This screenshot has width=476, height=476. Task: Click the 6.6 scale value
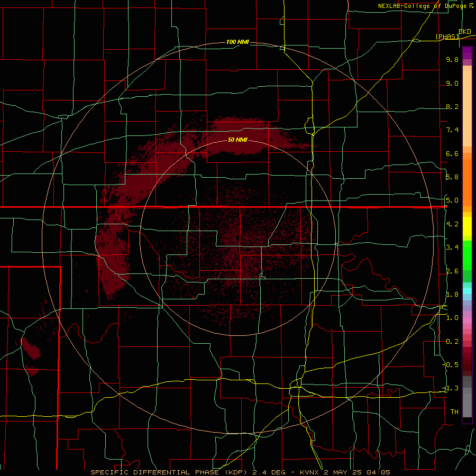[x=452, y=153]
